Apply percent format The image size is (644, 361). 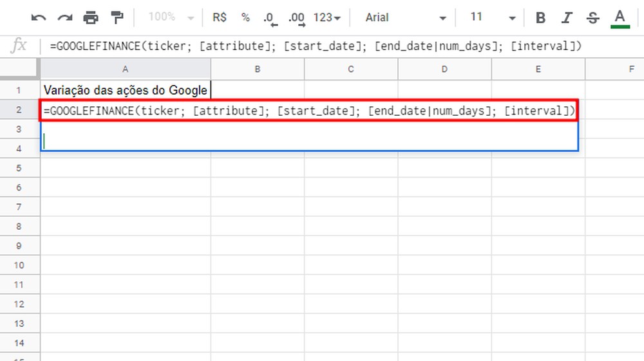click(245, 17)
